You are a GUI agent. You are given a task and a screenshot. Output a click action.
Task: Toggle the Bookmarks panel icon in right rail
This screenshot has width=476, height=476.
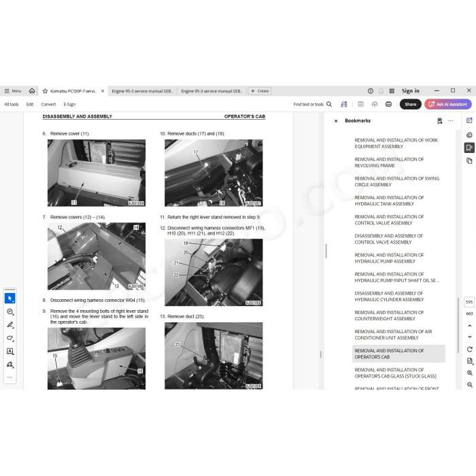[469, 148]
